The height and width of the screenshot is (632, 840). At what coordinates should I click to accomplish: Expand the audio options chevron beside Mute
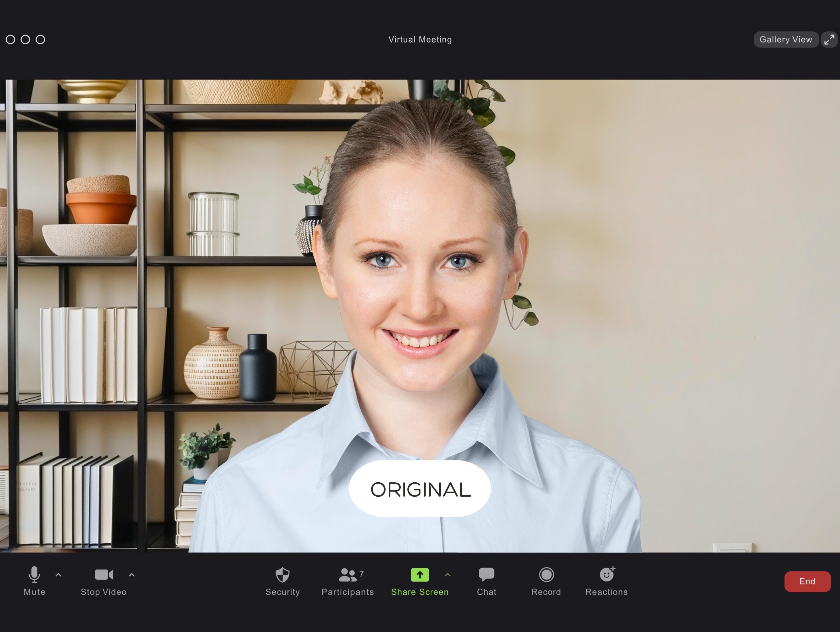(58, 575)
